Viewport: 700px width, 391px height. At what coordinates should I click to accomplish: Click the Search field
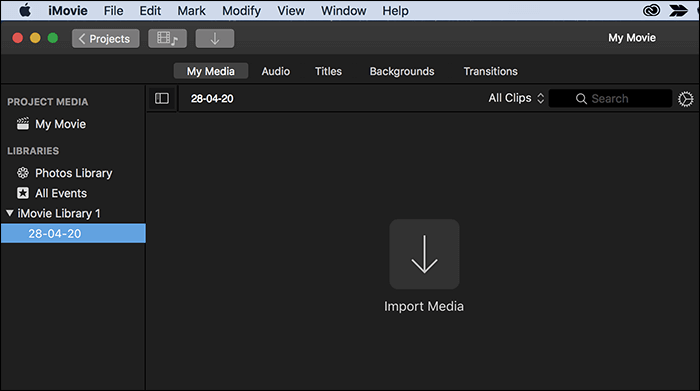(610, 98)
